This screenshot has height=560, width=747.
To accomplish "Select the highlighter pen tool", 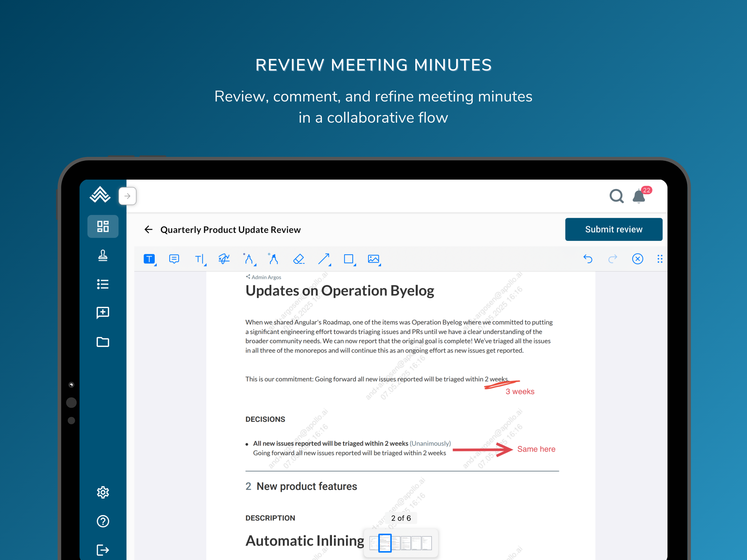I will pyautogui.click(x=273, y=259).
